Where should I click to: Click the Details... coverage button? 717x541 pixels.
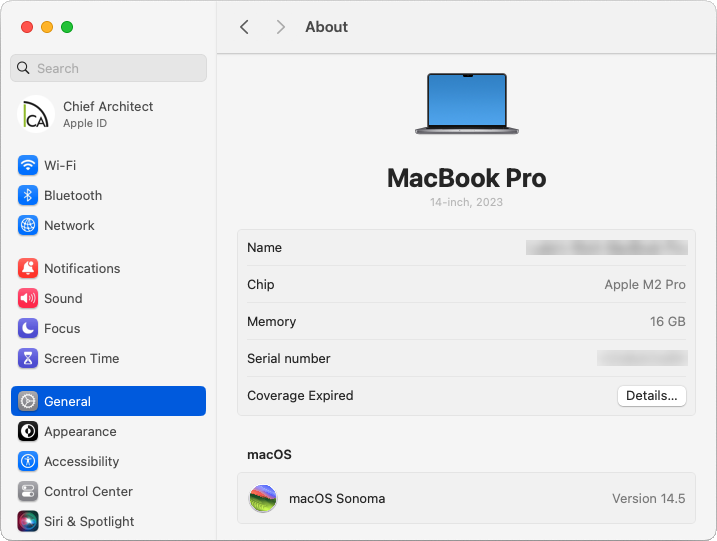click(652, 396)
